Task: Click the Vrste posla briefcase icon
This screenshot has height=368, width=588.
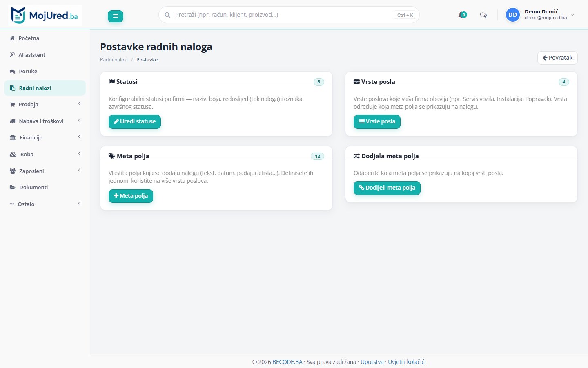Action: [356, 81]
